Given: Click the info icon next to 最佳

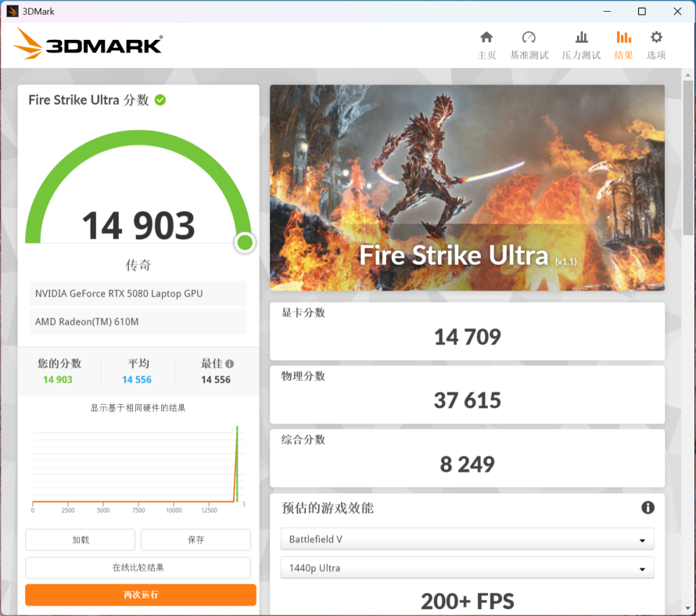Looking at the screenshot, I should point(229,364).
